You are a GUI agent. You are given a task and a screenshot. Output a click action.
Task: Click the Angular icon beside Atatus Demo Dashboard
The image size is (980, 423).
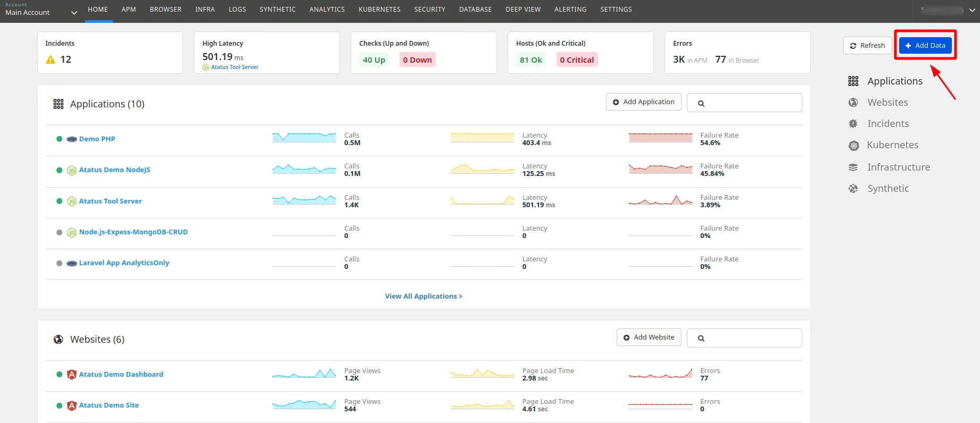(x=72, y=374)
